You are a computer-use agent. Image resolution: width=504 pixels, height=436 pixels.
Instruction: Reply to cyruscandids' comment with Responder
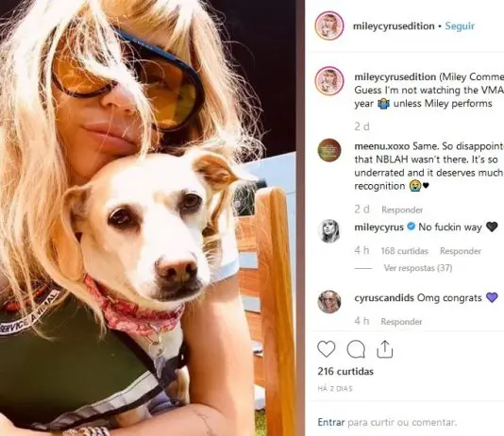(401, 322)
